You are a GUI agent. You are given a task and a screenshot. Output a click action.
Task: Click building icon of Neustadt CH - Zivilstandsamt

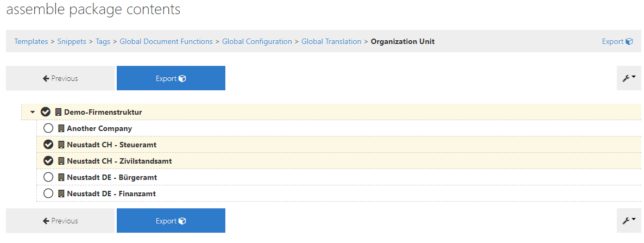point(61,161)
